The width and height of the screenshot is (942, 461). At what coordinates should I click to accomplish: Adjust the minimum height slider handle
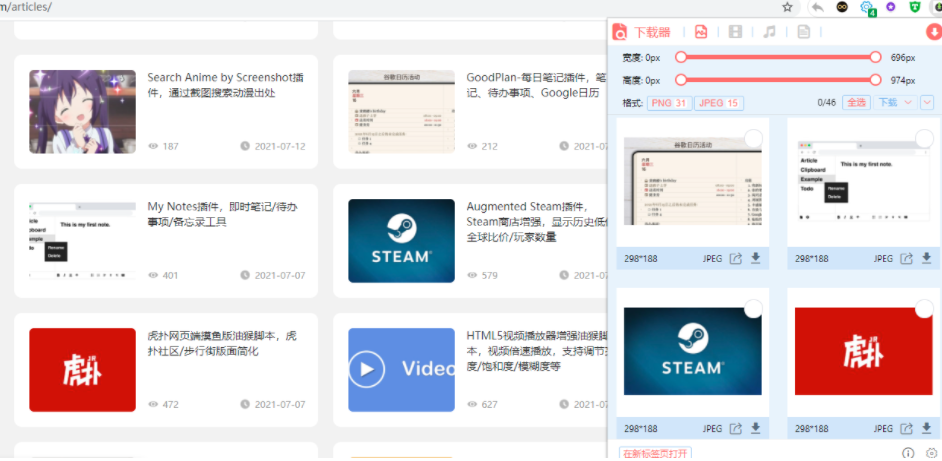pyautogui.click(x=681, y=79)
